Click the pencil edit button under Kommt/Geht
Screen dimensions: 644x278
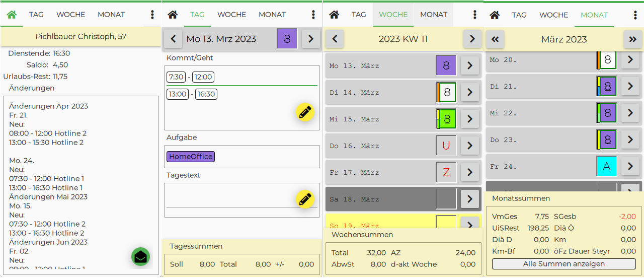(305, 112)
